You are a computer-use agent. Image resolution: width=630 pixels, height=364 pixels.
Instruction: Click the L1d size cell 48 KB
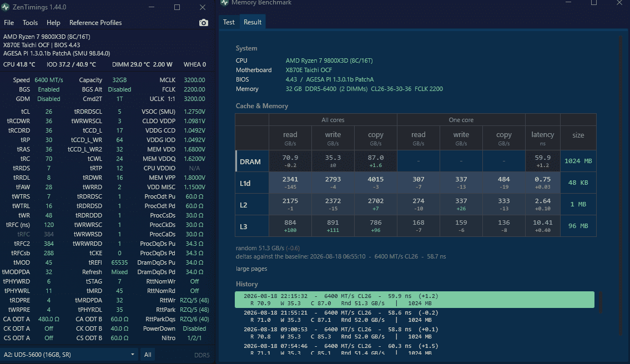click(578, 183)
